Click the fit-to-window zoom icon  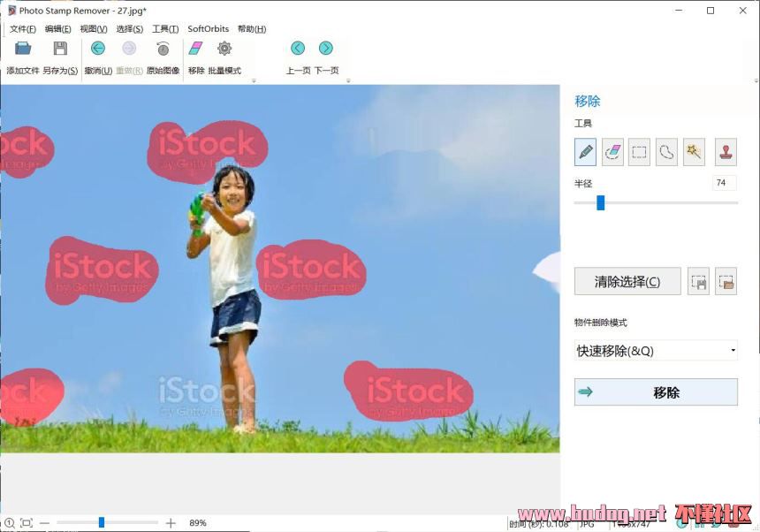[27, 523]
